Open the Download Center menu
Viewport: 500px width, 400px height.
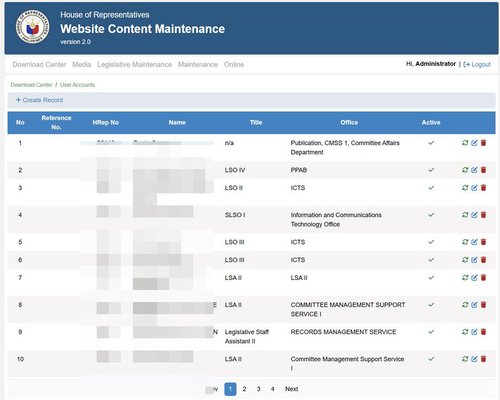[39, 65]
